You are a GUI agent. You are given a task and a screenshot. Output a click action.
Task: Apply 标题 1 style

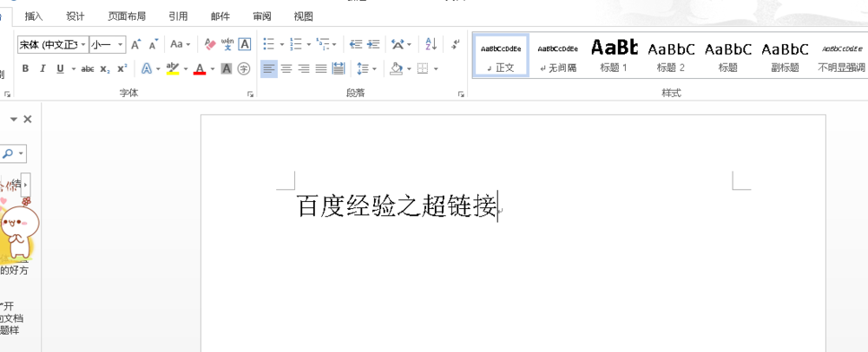614,55
